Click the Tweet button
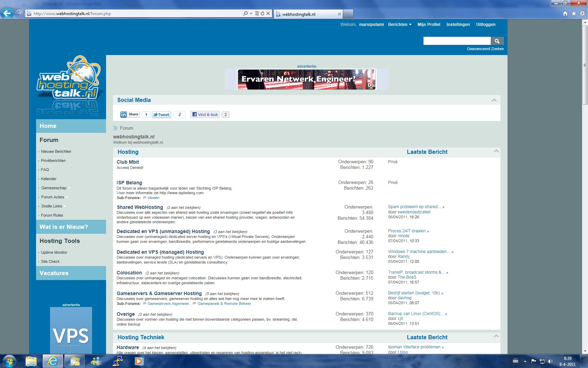 click(161, 115)
